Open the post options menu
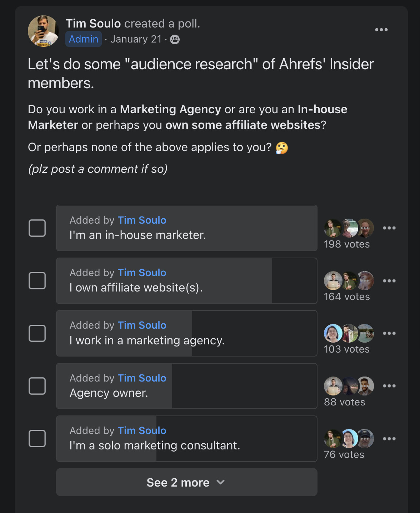Image resolution: width=420 pixels, height=513 pixels. point(382,30)
